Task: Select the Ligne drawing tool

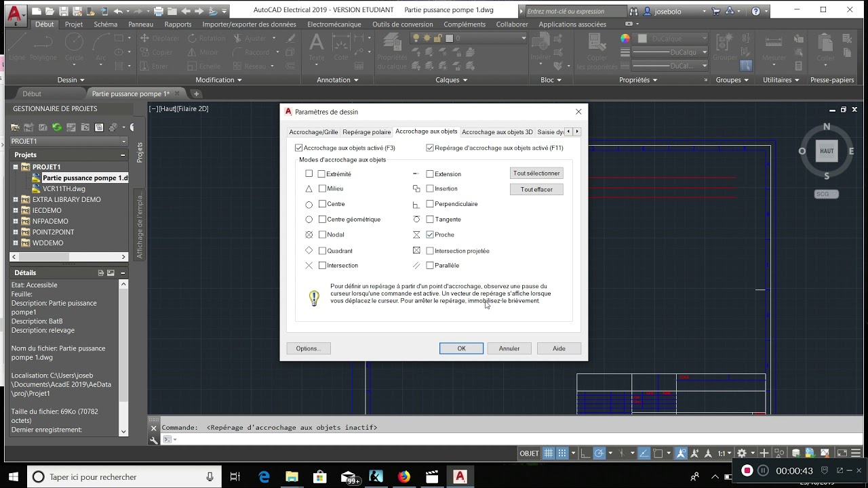Action: tap(17, 46)
